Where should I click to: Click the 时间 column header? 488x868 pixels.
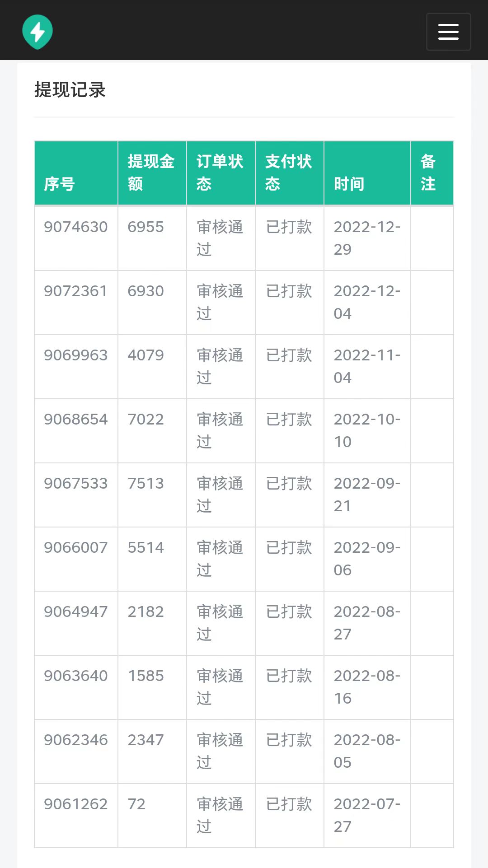349,184
